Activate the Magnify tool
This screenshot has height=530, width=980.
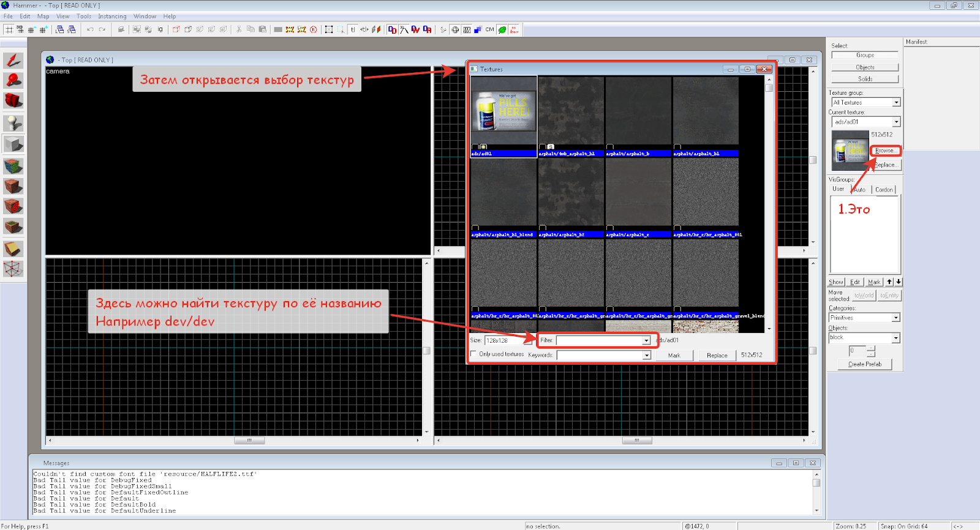pyautogui.click(x=13, y=80)
